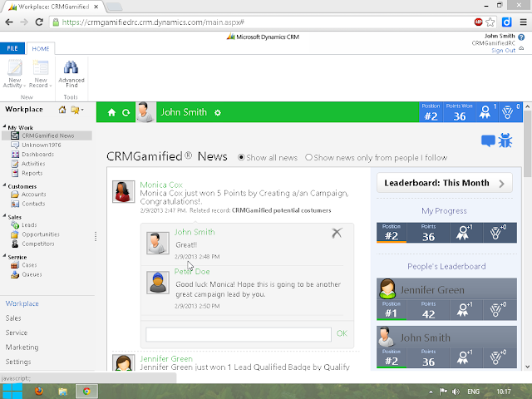
Task: Click the blue browser extension icon
Action: click(x=506, y=22)
